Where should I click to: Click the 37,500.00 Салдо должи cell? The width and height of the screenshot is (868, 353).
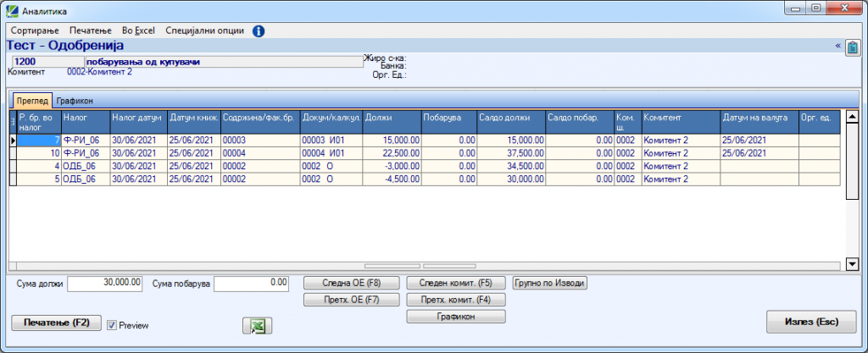click(x=510, y=153)
